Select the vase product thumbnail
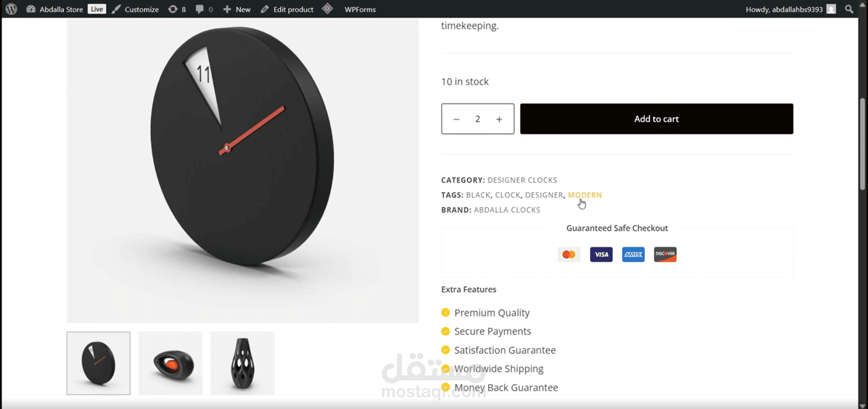Viewport: 868px width, 409px height. [x=242, y=363]
